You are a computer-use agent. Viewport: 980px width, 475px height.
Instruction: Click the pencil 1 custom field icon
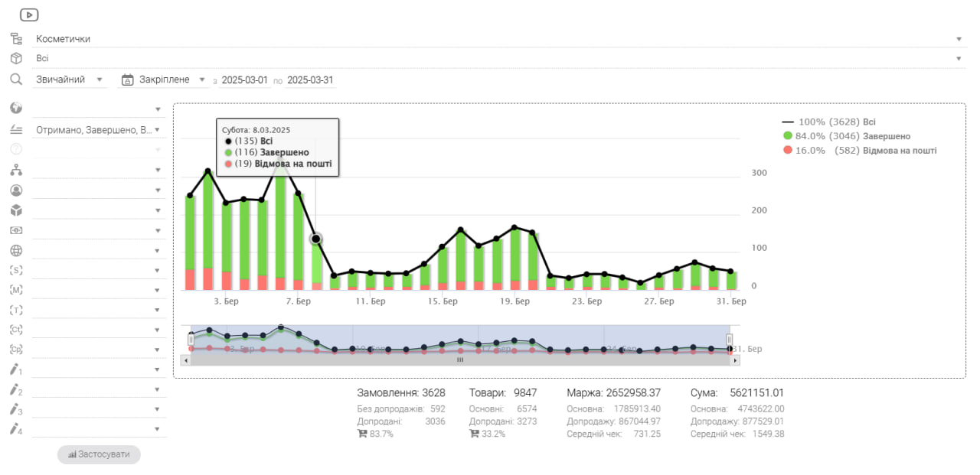[16, 369]
